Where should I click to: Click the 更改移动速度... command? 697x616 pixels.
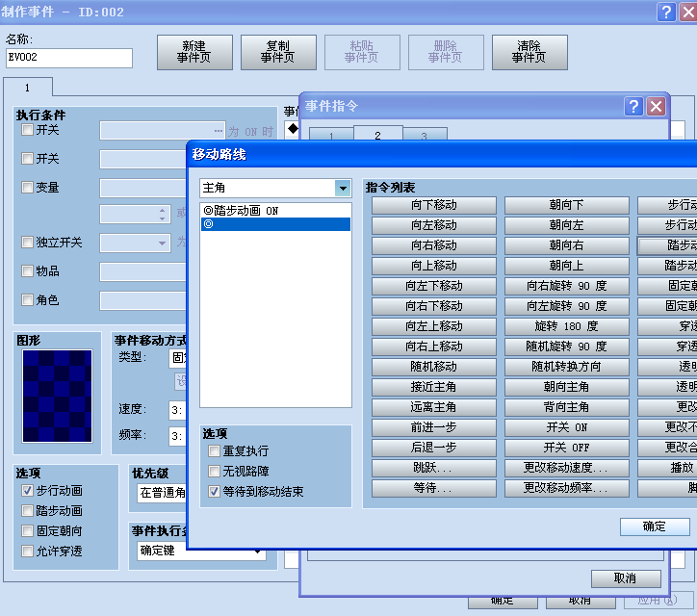[x=567, y=468]
